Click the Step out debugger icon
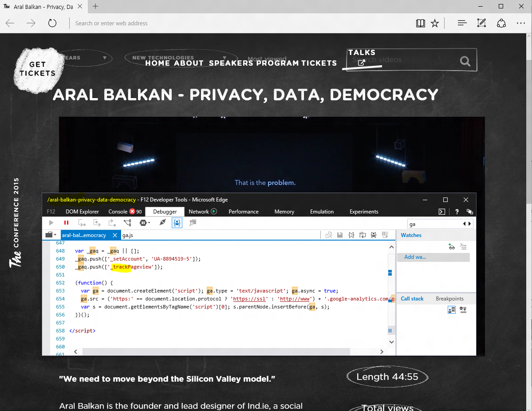Viewport: 532px width, 411px height. click(x=112, y=223)
